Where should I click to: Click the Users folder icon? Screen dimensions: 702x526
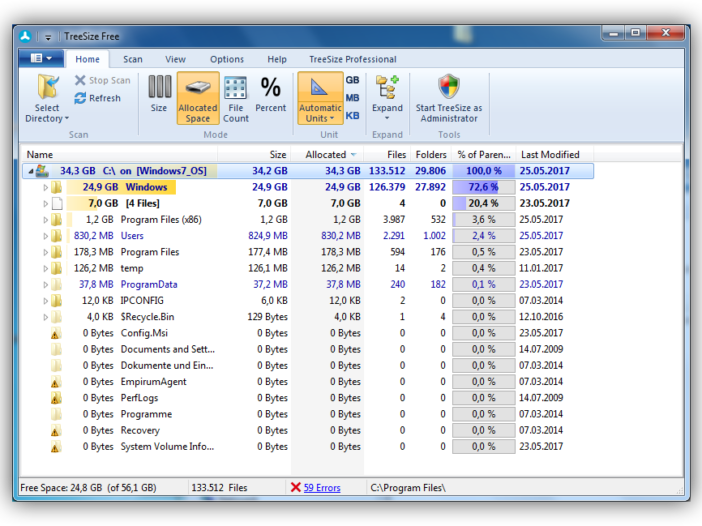[x=56, y=235]
